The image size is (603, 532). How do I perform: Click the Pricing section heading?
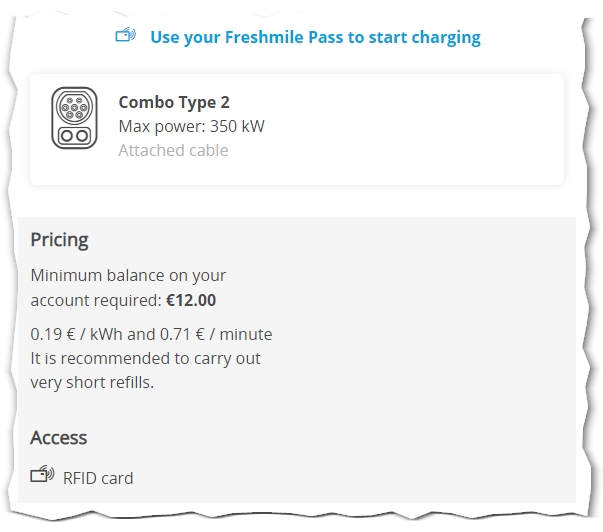[60, 240]
